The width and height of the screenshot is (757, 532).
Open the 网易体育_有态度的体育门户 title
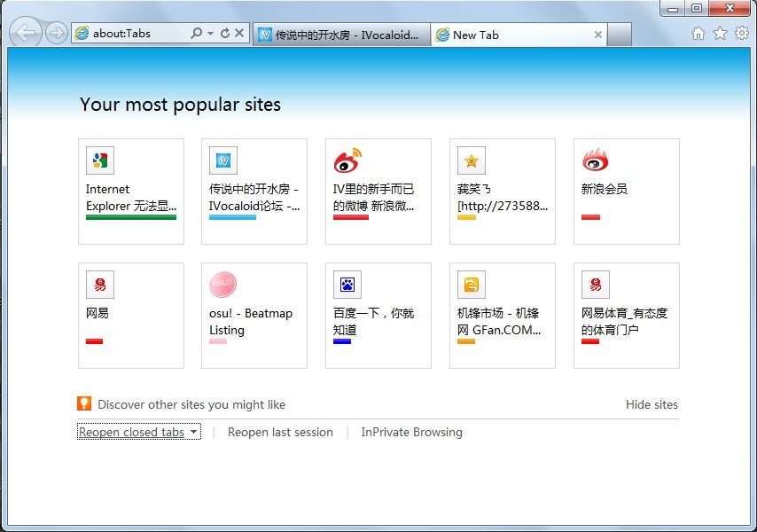tap(624, 322)
